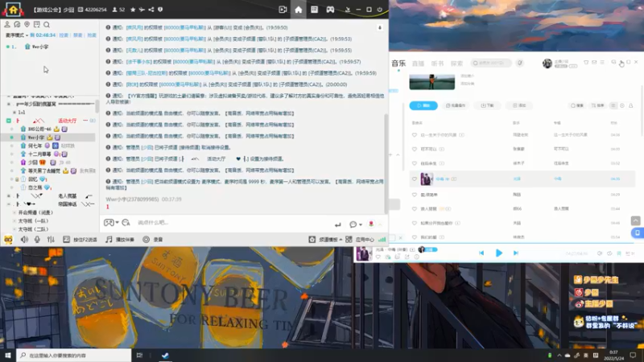Click the add-to button above song list
This screenshot has width=644, height=362.
click(519, 105)
